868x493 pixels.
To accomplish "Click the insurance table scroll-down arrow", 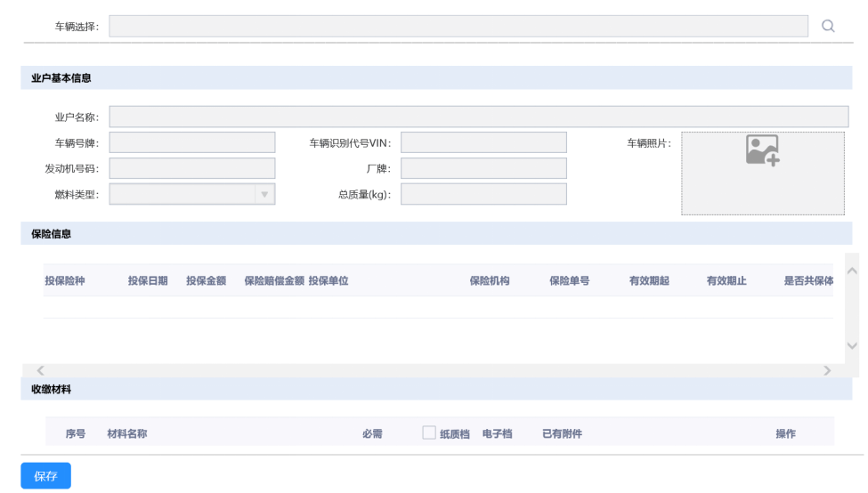I will pyautogui.click(x=853, y=346).
